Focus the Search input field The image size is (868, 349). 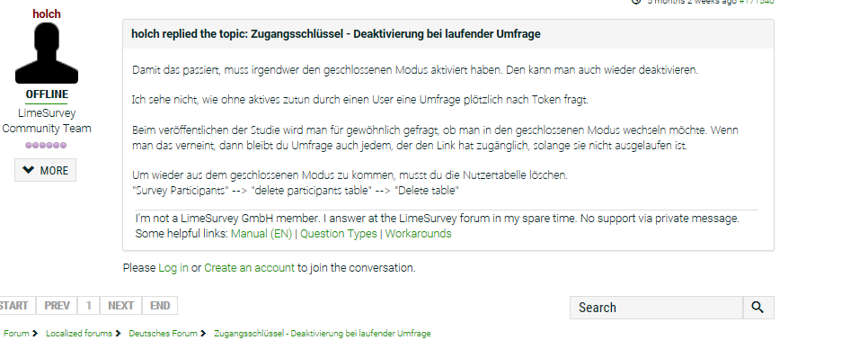pos(657,308)
